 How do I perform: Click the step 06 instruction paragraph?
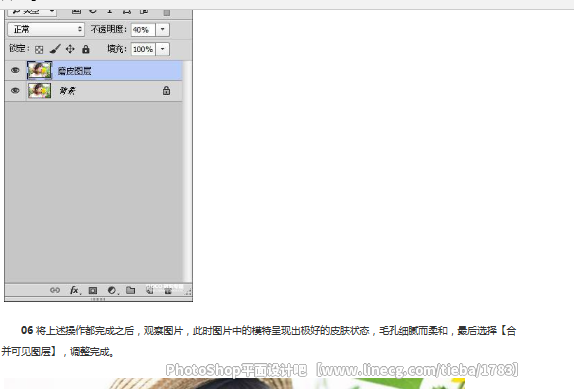click(x=259, y=341)
